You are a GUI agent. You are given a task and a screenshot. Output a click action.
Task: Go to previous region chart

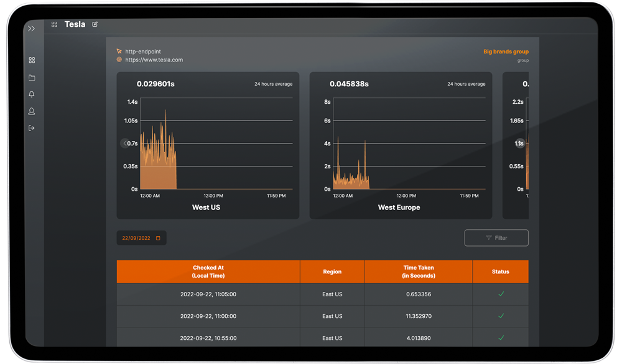124,143
